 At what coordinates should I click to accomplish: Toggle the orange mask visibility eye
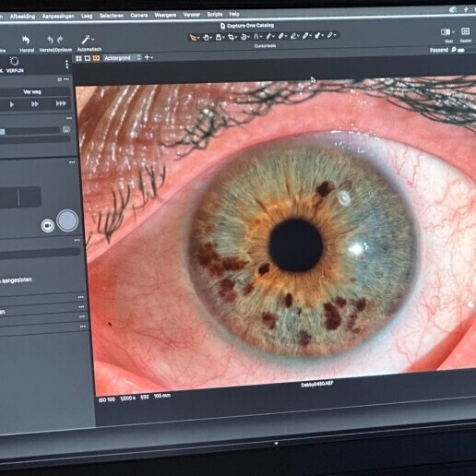[96, 58]
